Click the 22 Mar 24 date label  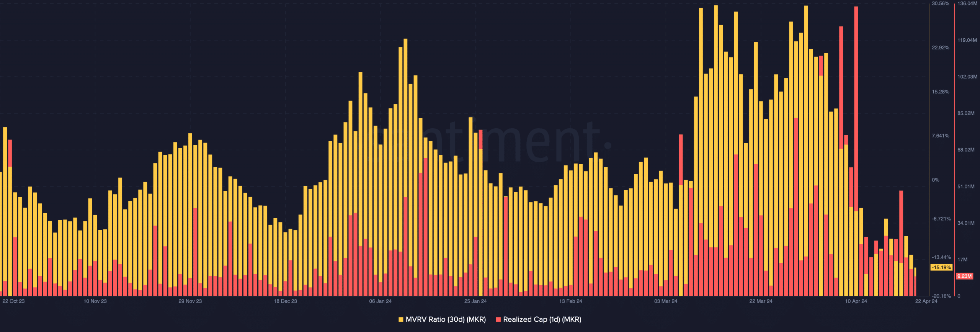point(761,301)
